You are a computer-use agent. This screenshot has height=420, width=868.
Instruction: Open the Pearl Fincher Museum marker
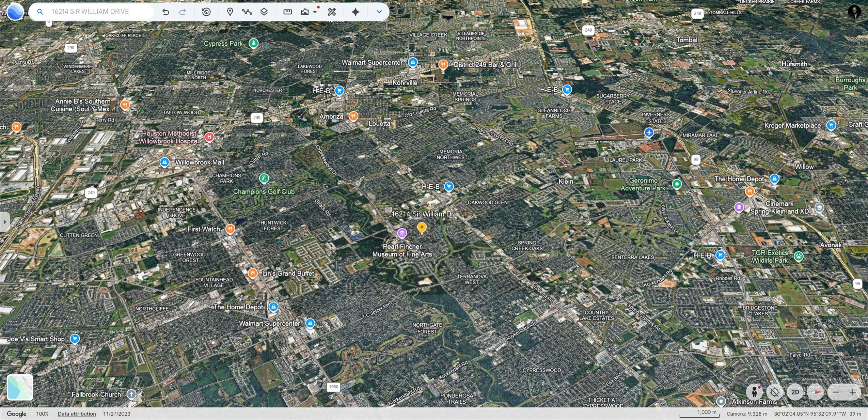coord(402,233)
